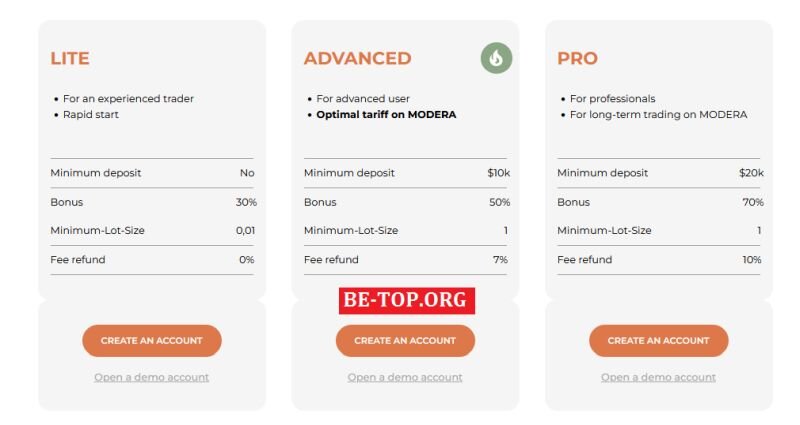Viewport: 800px width, 425px height.
Task: Click the $10k minimum deposit value
Action: (x=498, y=173)
